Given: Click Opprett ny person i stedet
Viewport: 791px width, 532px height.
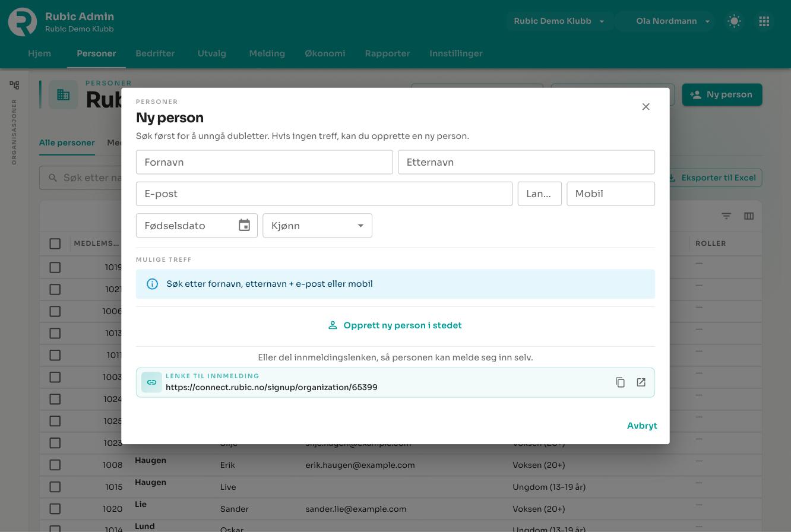Looking at the screenshot, I should (395, 325).
